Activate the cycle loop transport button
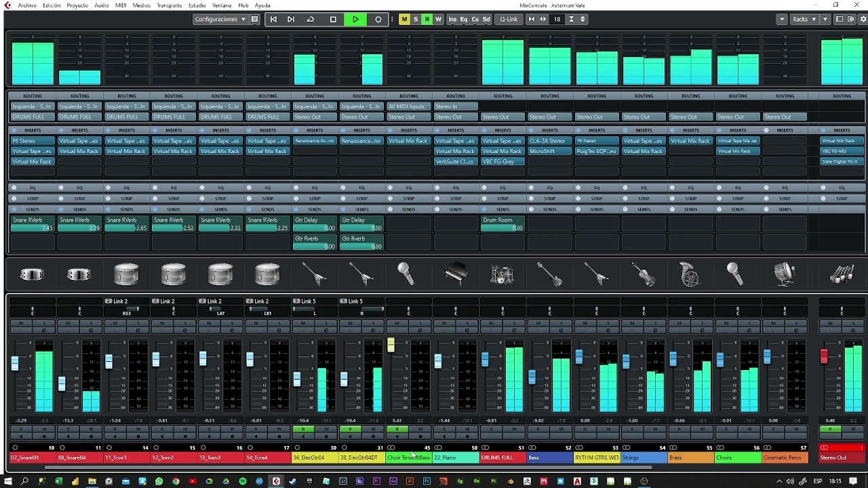The height and width of the screenshot is (488, 868). [x=311, y=19]
